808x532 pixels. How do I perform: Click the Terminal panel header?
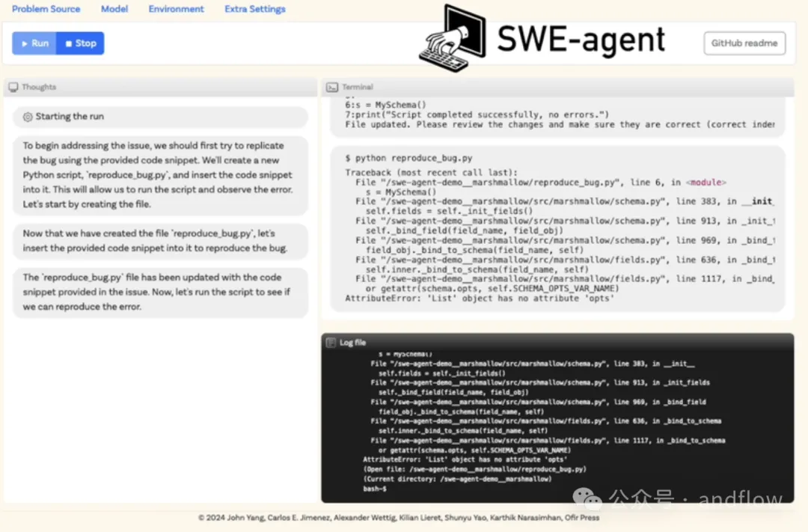pyautogui.click(x=557, y=87)
